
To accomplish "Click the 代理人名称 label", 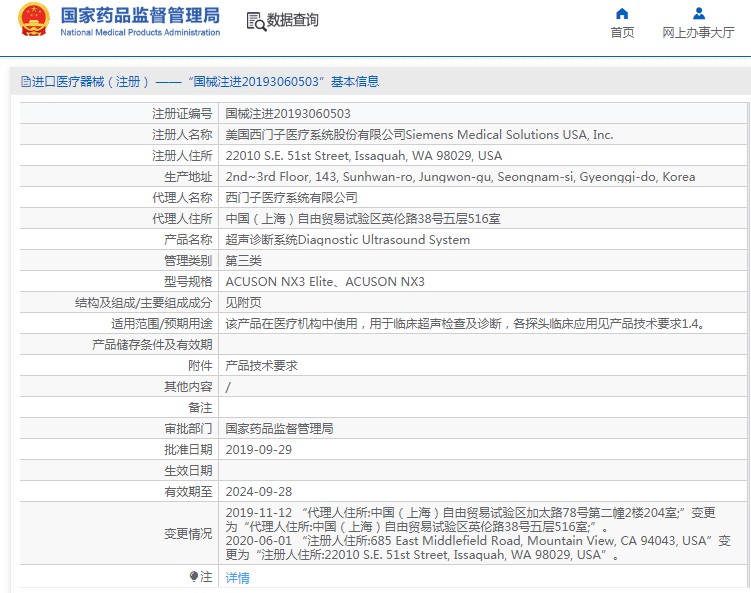I will [x=182, y=197].
